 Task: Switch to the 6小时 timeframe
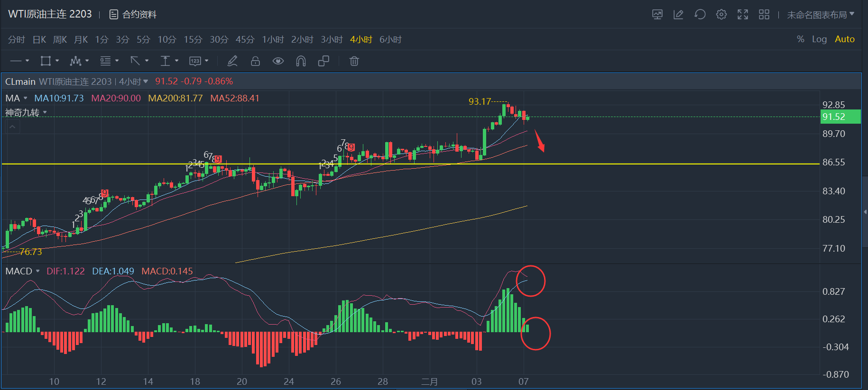coord(391,39)
